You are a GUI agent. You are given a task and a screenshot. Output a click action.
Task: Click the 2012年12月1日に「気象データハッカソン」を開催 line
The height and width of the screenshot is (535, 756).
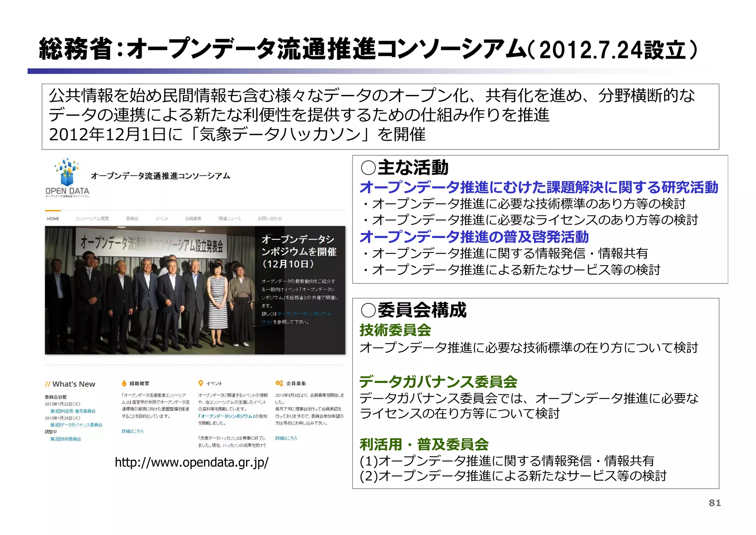pos(237,134)
